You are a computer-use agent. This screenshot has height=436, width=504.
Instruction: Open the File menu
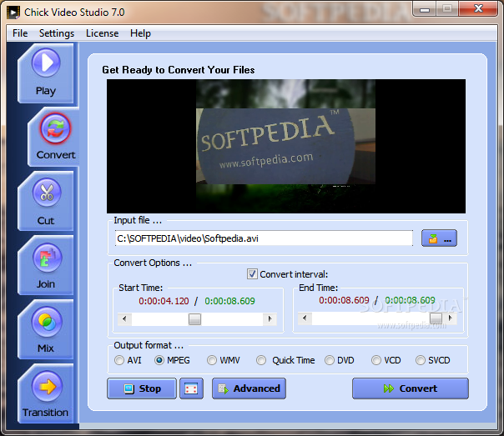point(20,33)
